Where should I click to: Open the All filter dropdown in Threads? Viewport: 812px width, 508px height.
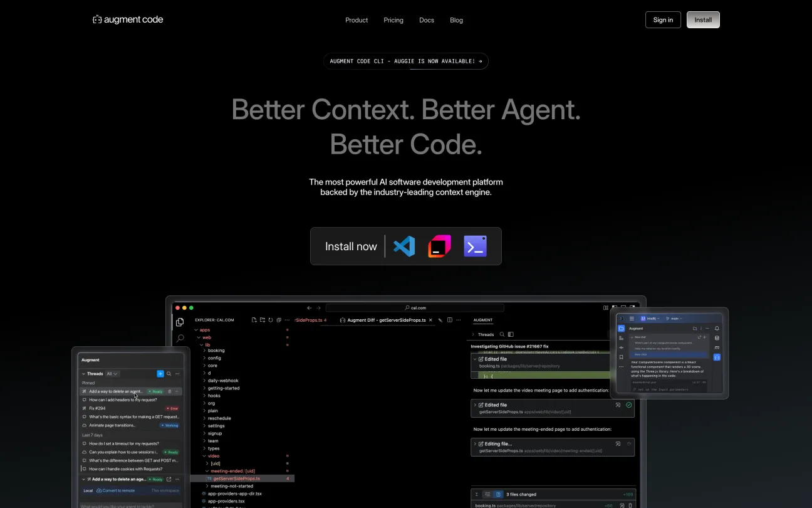(x=112, y=374)
